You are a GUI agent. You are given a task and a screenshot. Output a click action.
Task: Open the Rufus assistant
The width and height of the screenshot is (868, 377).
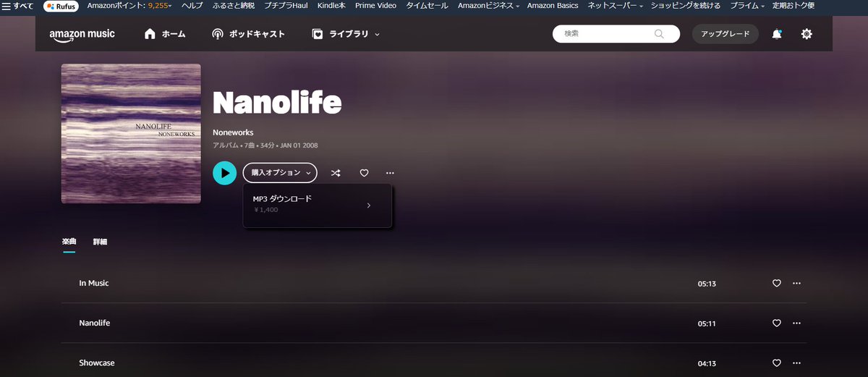pyautogui.click(x=61, y=6)
